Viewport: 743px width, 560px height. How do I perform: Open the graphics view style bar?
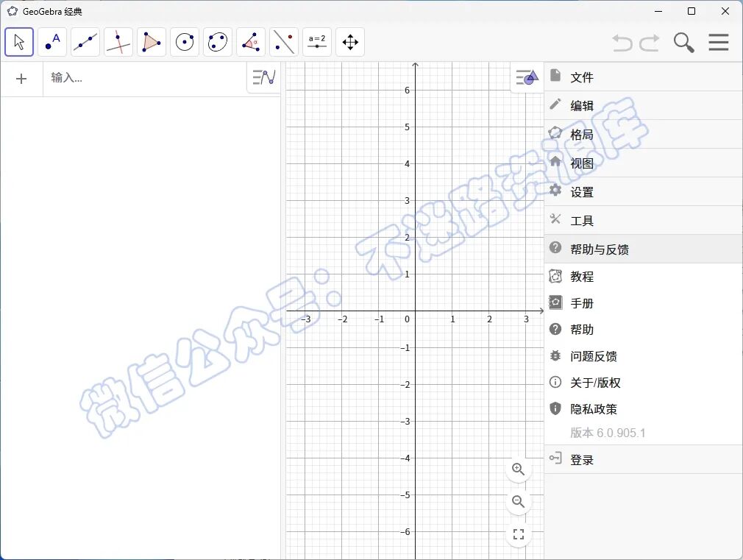[527, 77]
